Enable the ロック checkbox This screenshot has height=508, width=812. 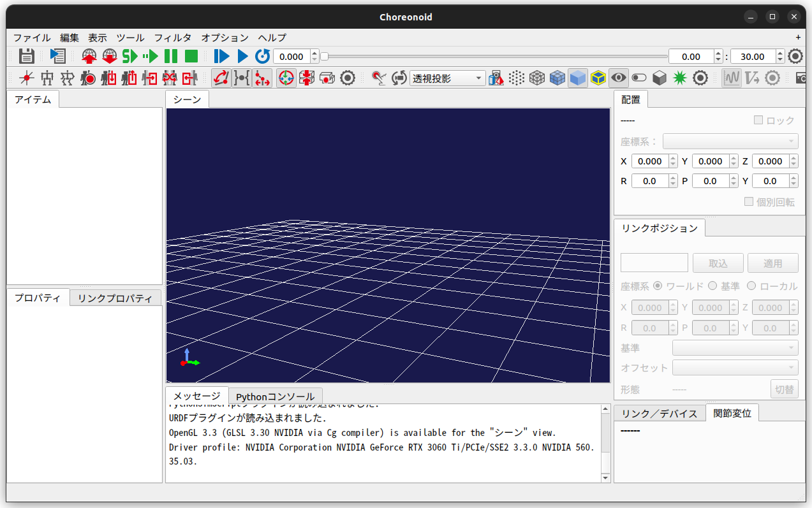[x=758, y=120]
